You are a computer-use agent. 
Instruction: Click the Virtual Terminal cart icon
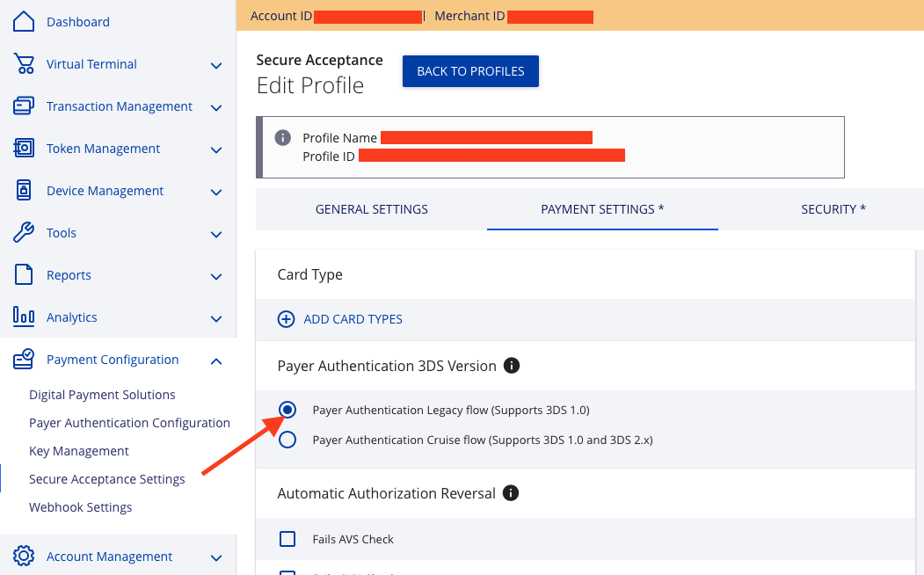coord(24,63)
